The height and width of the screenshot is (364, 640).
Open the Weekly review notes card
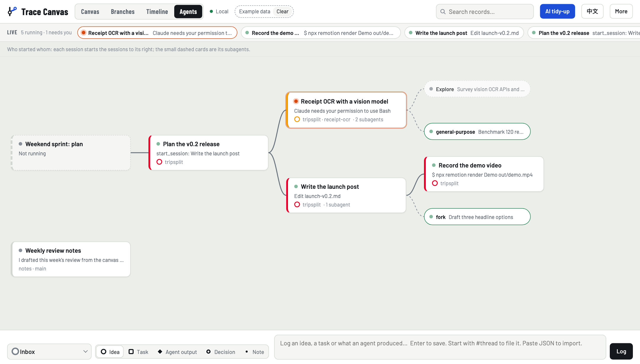71,259
